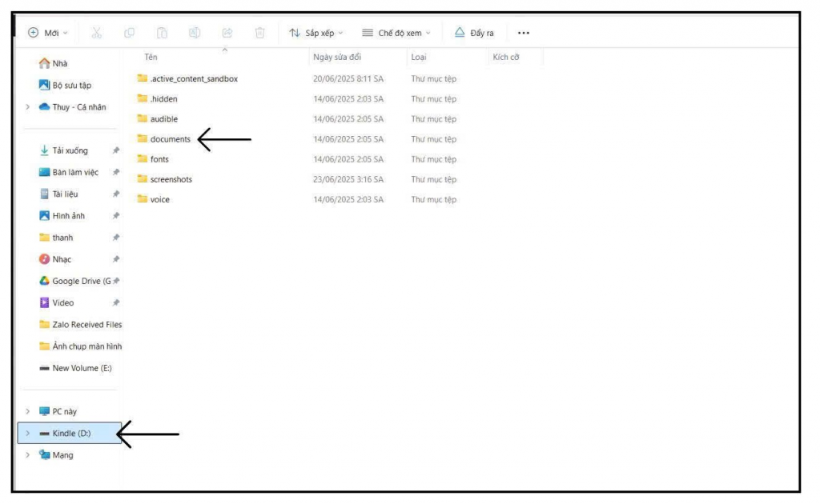This screenshot has height=504, width=820.
Task: Open the Chế độ xem view dropdown
Action: coord(396,33)
